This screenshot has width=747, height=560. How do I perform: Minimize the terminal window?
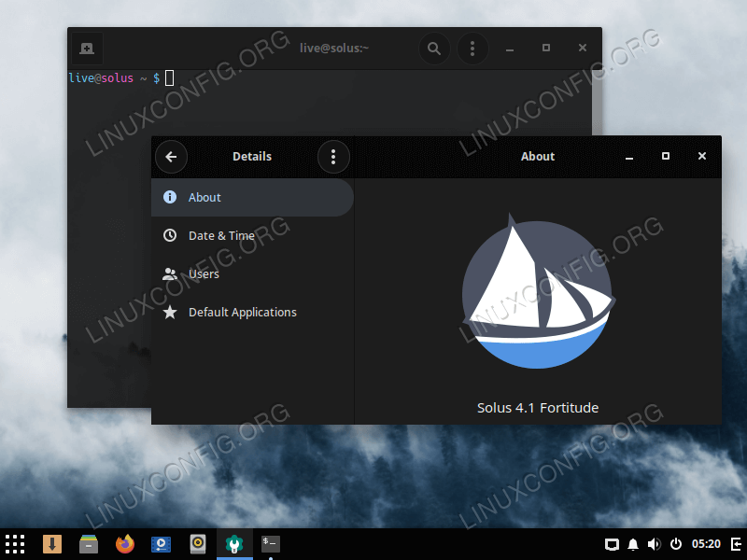coord(510,49)
